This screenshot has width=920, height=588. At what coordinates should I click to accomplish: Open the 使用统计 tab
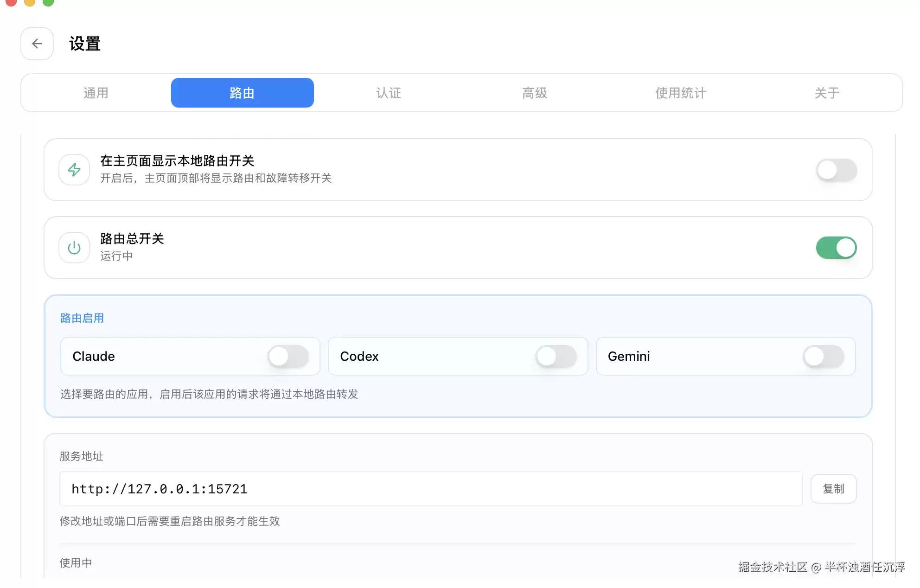coord(681,93)
